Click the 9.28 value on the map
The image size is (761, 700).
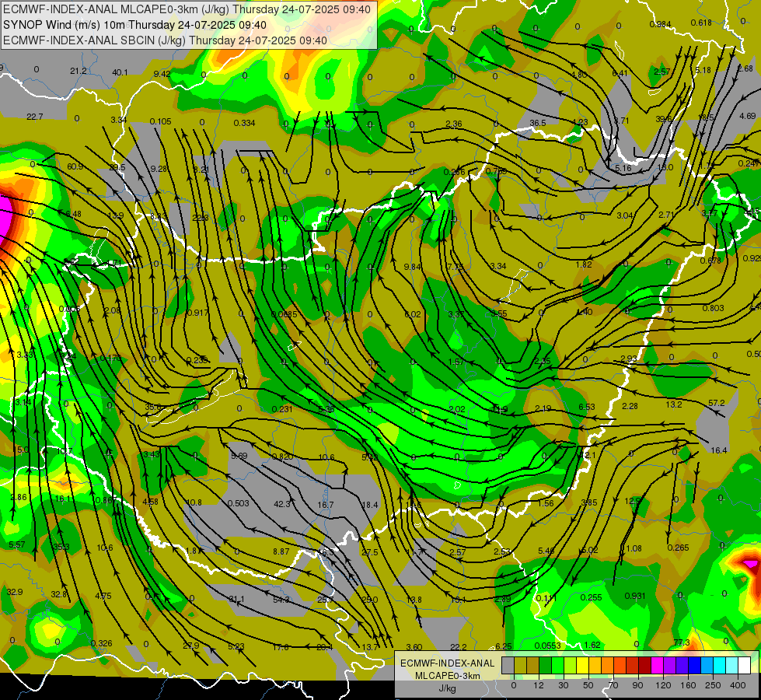tap(159, 169)
